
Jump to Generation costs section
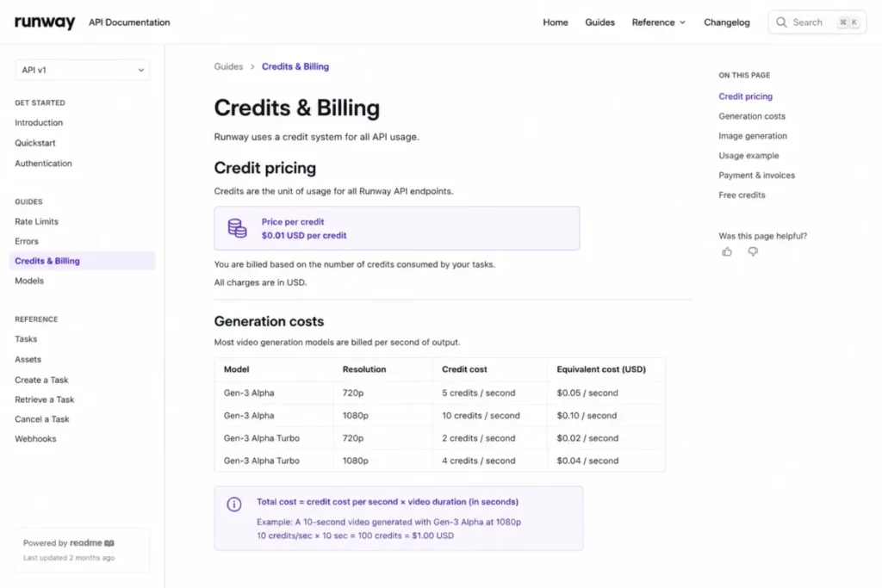[751, 116]
